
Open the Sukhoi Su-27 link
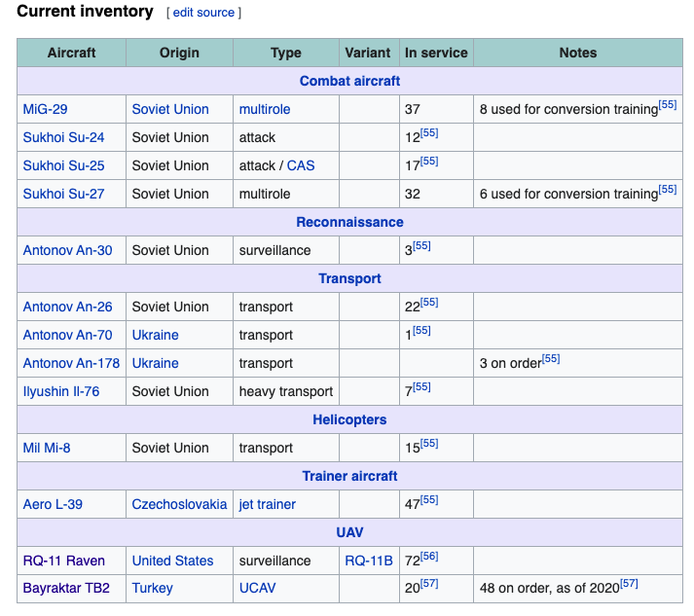coord(63,195)
